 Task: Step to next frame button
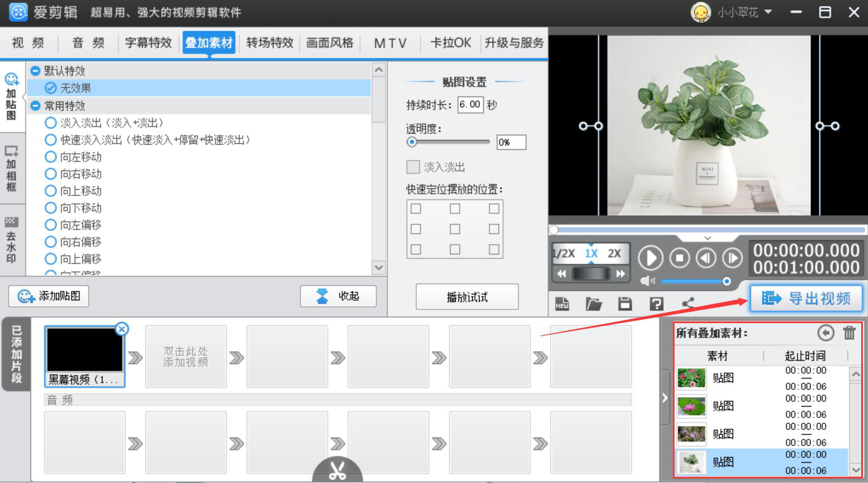pyautogui.click(x=732, y=259)
